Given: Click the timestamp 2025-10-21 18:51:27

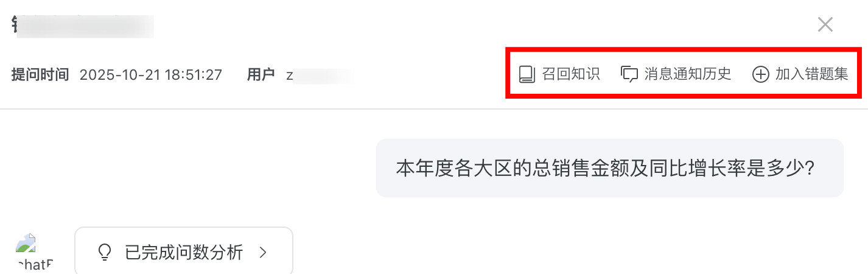Looking at the screenshot, I should (151, 75).
